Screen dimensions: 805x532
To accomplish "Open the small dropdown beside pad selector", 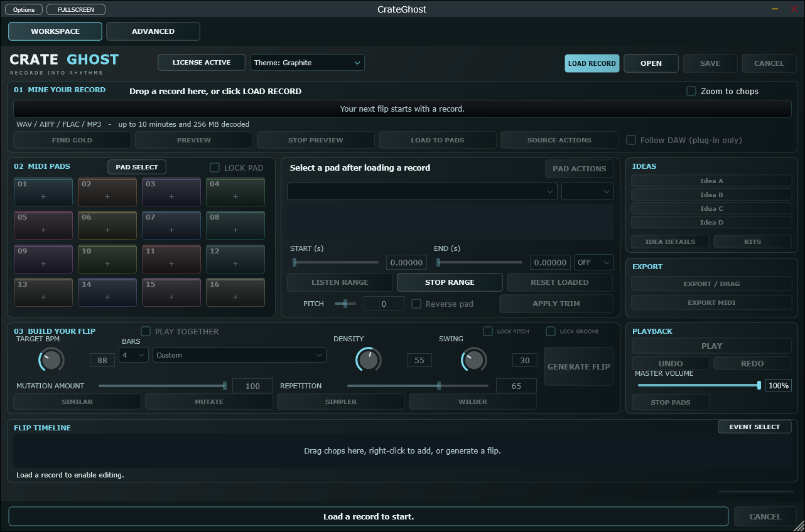I will pyautogui.click(x=588, y=191).
